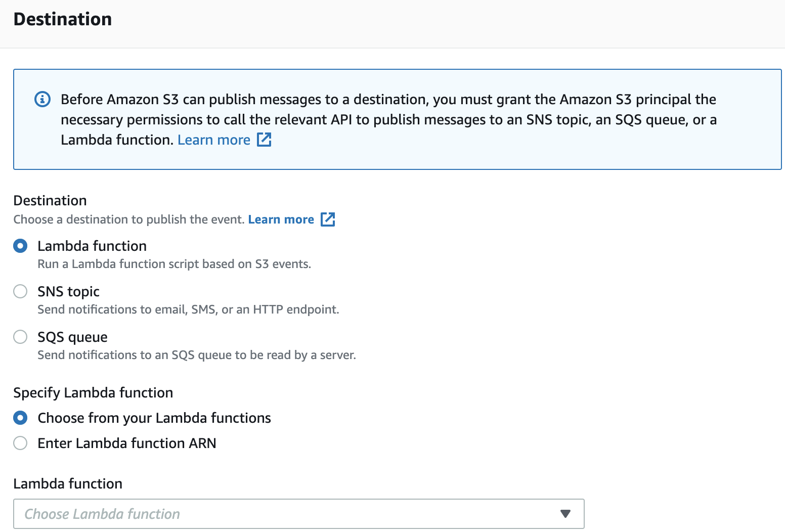The height and width of the screenshot is (532, 785).
Task: Open the Choose Lambda function combo box
Action: coord(299,514)
